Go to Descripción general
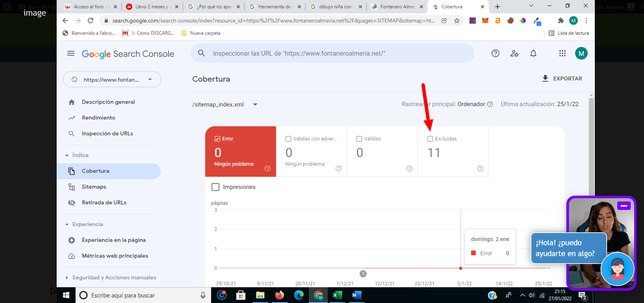Screen dimensions: 644x303 (109, 102)
